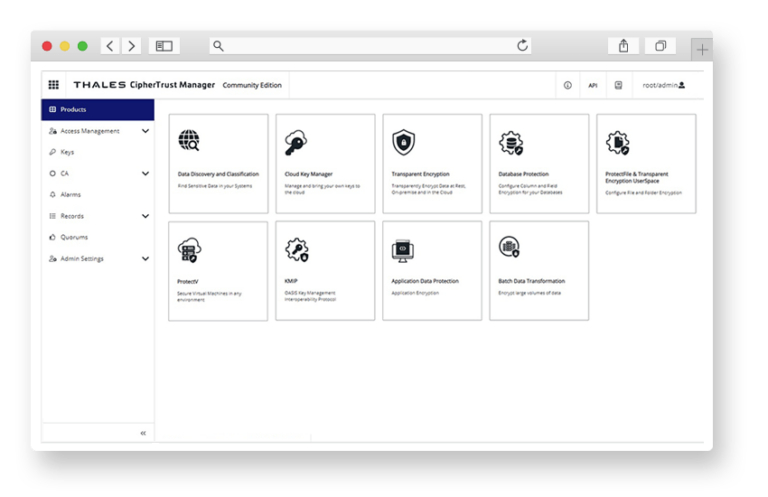This screenshot has height=497, width=768.
Task: Click the Data Discovery globe icon
Action: pyautogui.click(x=189, y=141)
